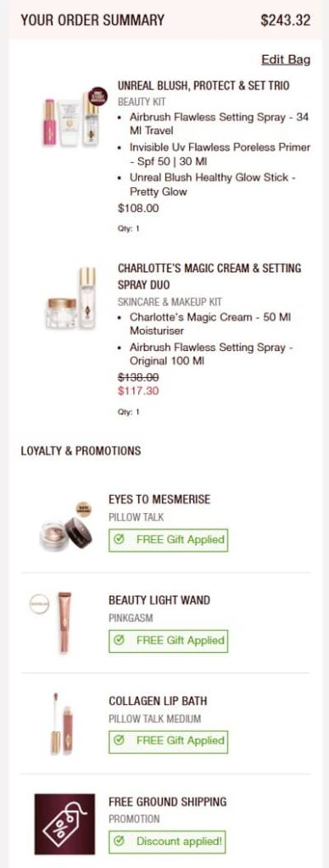Viewport: 329px width, 868px height.
Task: Click Charlotte's Magic Cream duo product image
Action: tap(71, 299)
